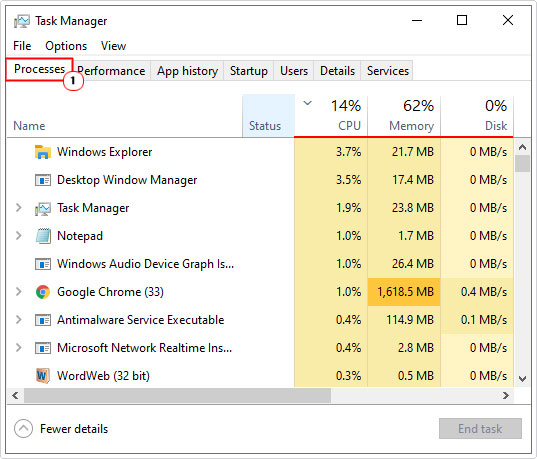
Task: Click the CPU column sort arrow
Action: (x=308, y=103)
